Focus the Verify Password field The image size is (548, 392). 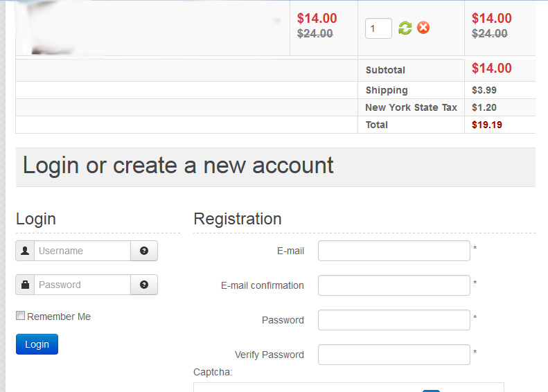(x=394, y=355)
